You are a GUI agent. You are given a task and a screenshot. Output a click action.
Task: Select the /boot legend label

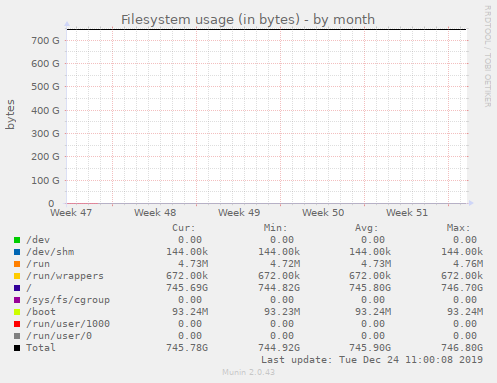41,312
